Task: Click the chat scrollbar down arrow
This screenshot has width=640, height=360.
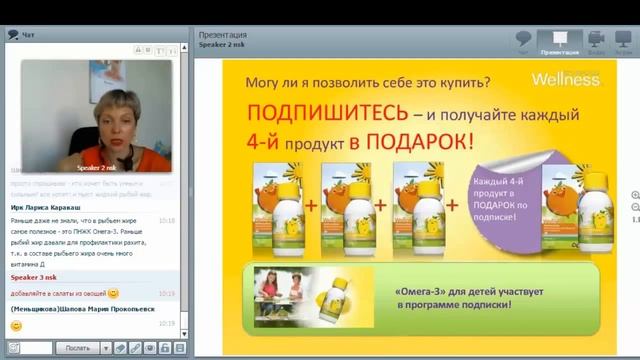Action: tap(184, 334)
